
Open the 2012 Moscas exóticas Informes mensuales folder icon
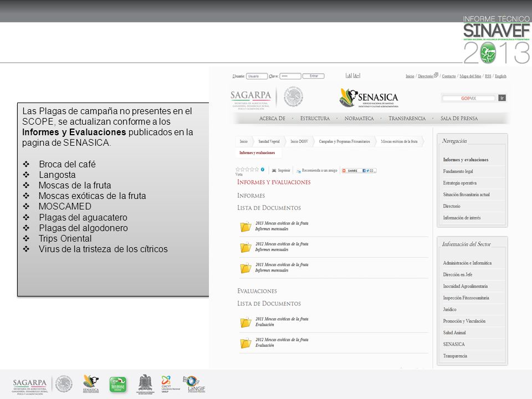tap(245, 247)
